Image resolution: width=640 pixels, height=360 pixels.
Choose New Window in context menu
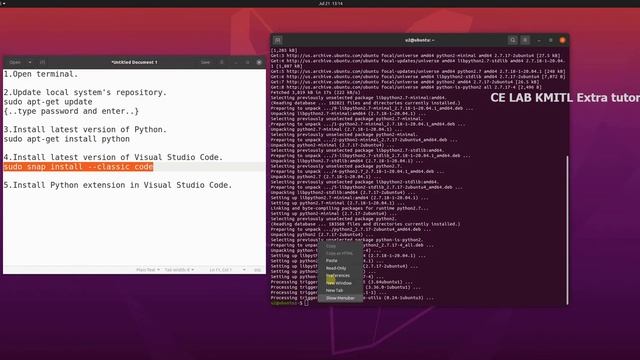pyautogui.click(x=340, y=283)
